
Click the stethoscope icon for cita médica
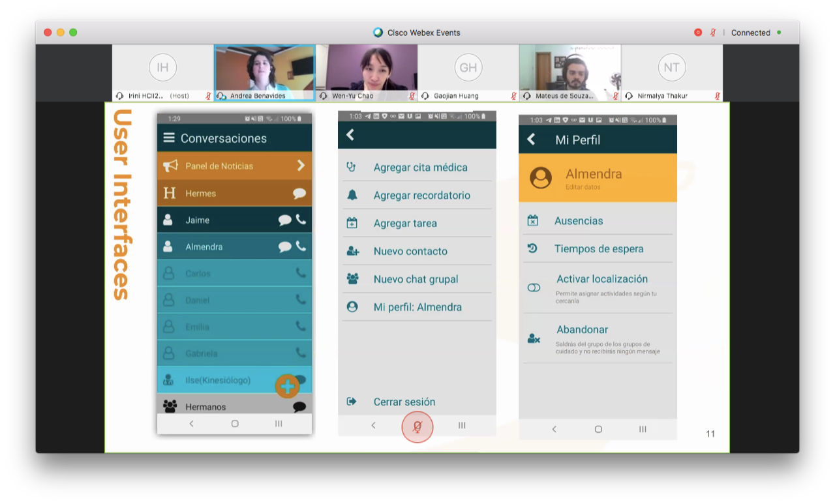click(352, 167)
